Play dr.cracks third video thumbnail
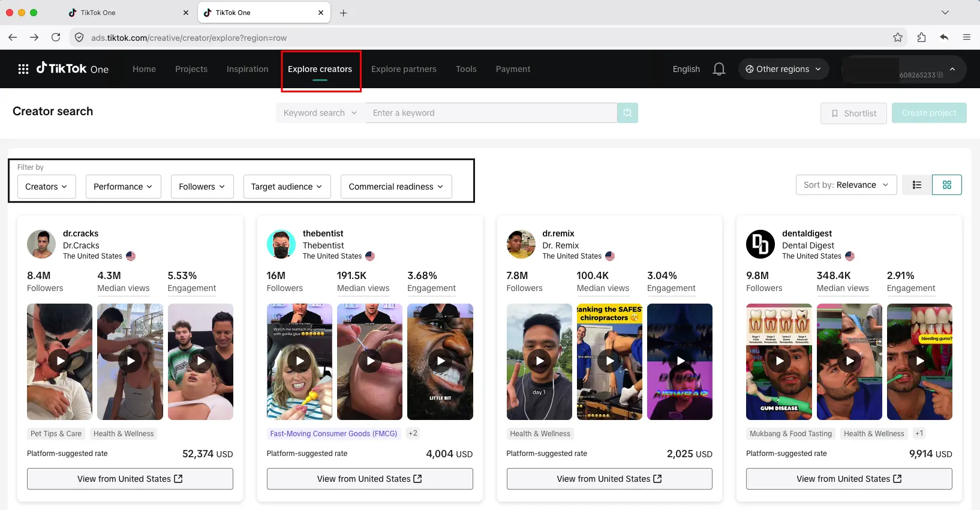The image size is (980, 510). click(200, 361)
